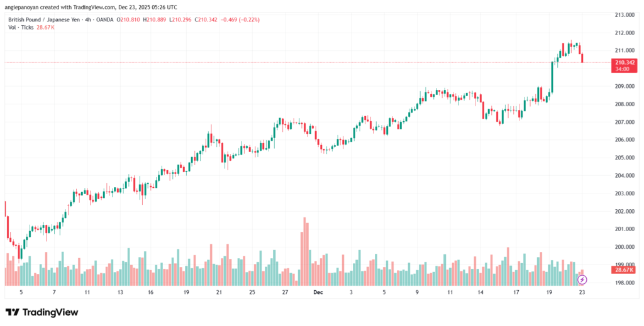Screen dimensions: 644x326
Task: Click the Vol · Ticks indicator label
Action: (21, 27)
